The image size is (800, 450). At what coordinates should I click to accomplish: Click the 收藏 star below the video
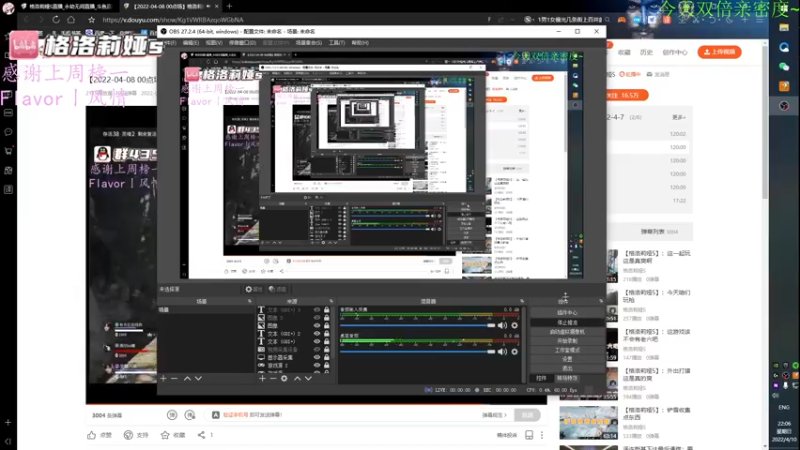[165, 435]
